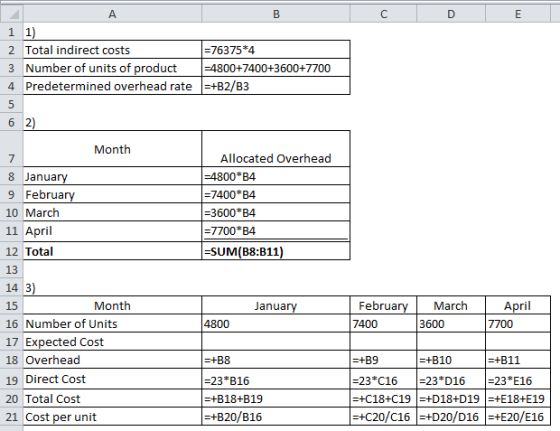This screenshot has height=431, width=560.
Task: Click 'Predetermined overhead rate' cell
Action: coord(112,86)
